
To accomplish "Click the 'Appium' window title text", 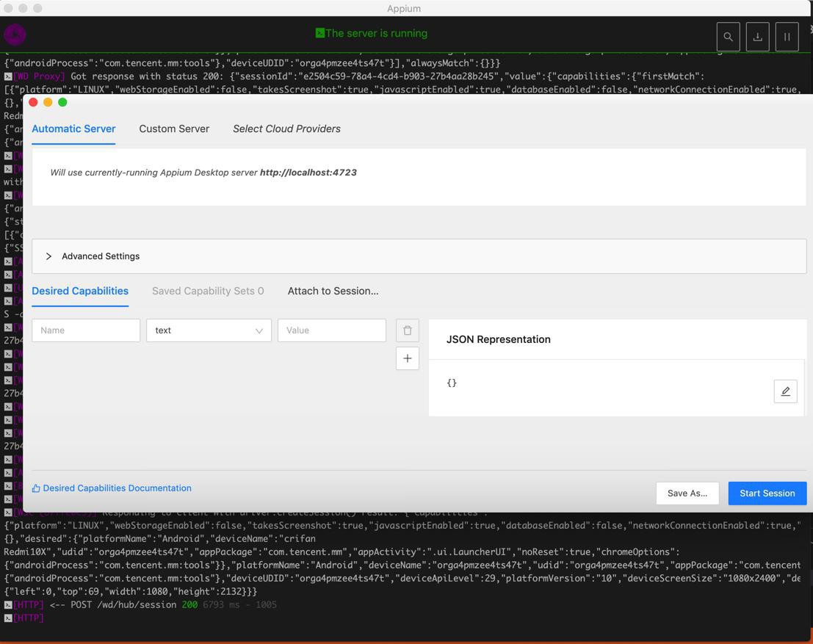I will pos(404,8).
